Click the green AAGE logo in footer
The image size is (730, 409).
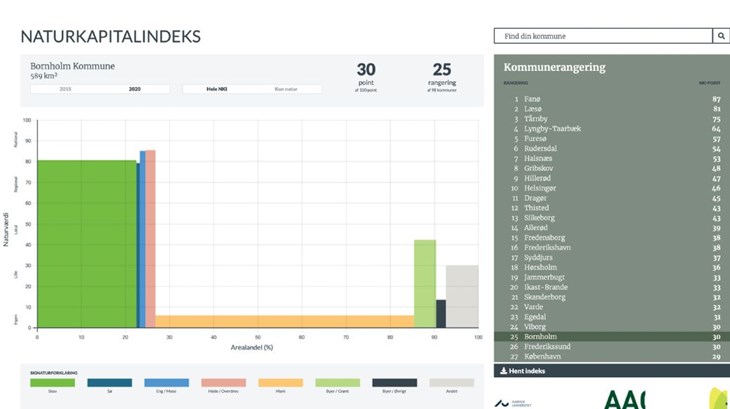625,399
